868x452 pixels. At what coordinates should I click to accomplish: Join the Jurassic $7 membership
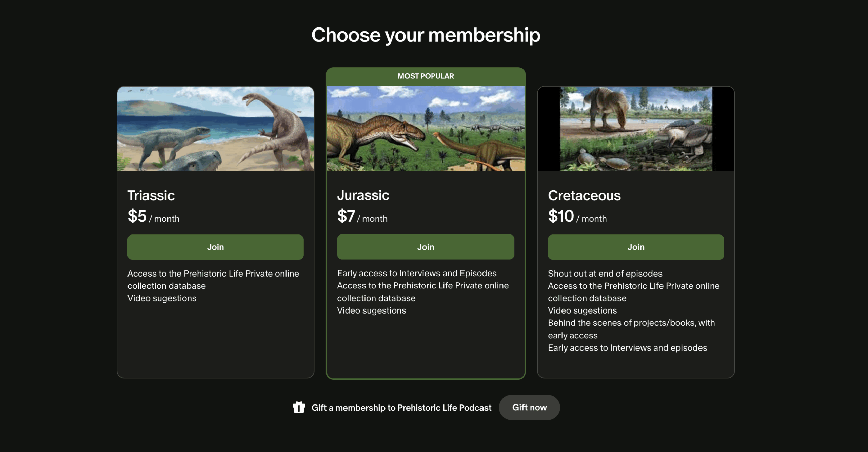pos(425,247)
